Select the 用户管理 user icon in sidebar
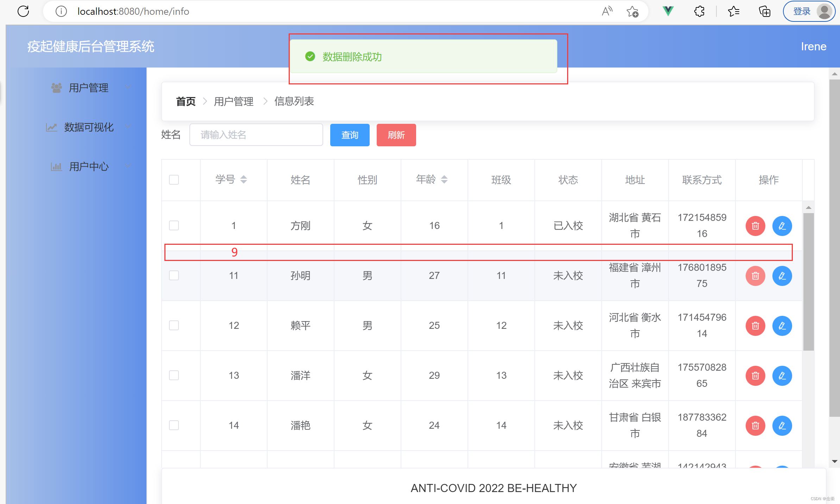The height and width of the screenshot is (504, 840). [x=56, y=87]
